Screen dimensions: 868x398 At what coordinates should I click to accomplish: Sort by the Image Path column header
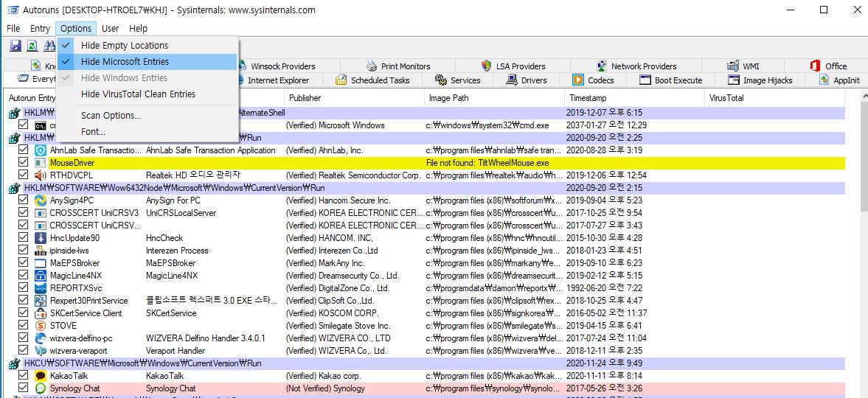(x=495, y=98)
